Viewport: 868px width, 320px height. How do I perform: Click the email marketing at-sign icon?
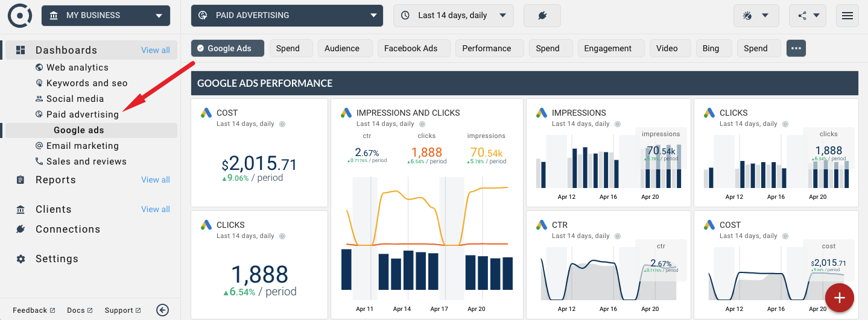(39, 146)
